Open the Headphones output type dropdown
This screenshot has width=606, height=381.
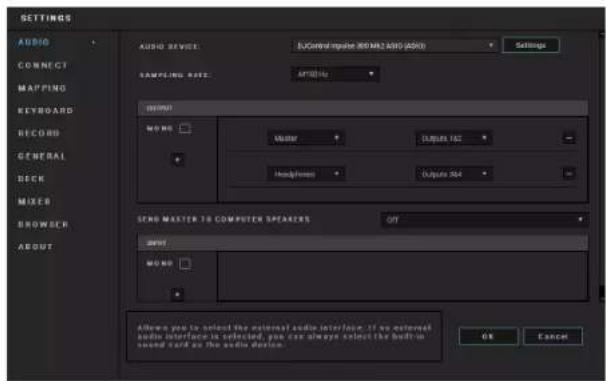click(306, 174)
